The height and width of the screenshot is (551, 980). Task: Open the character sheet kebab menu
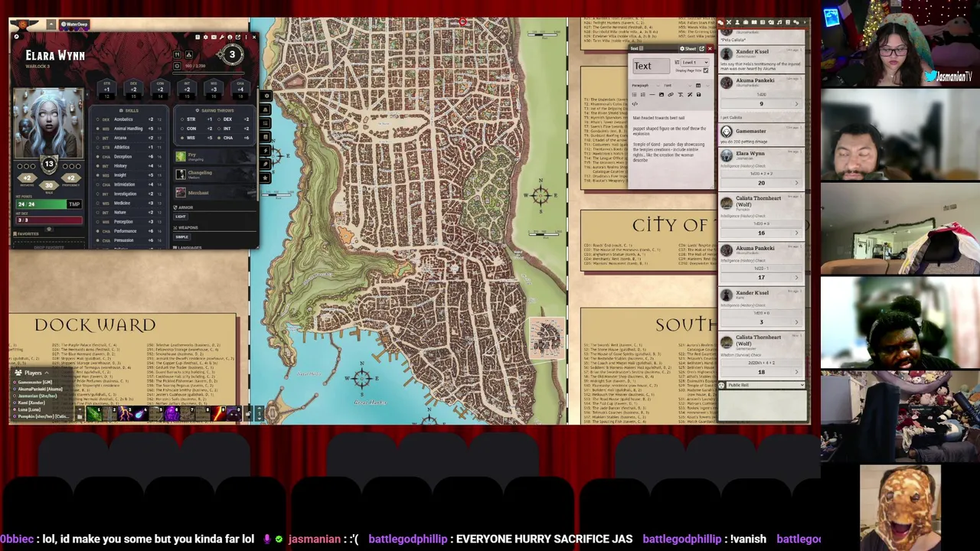coord(246,37)
